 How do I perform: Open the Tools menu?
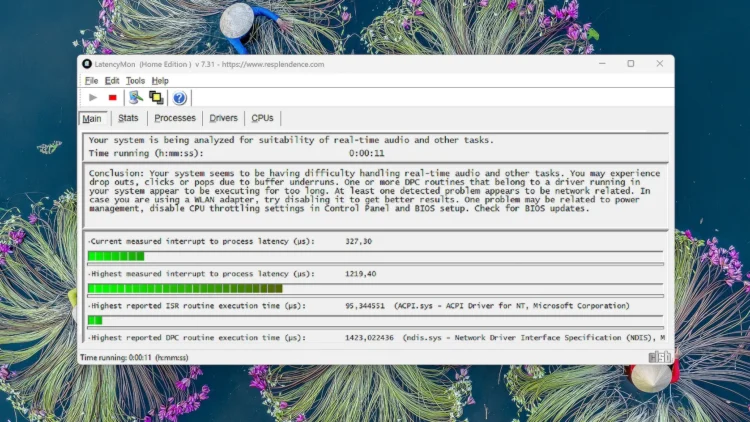tap(135, 81)
